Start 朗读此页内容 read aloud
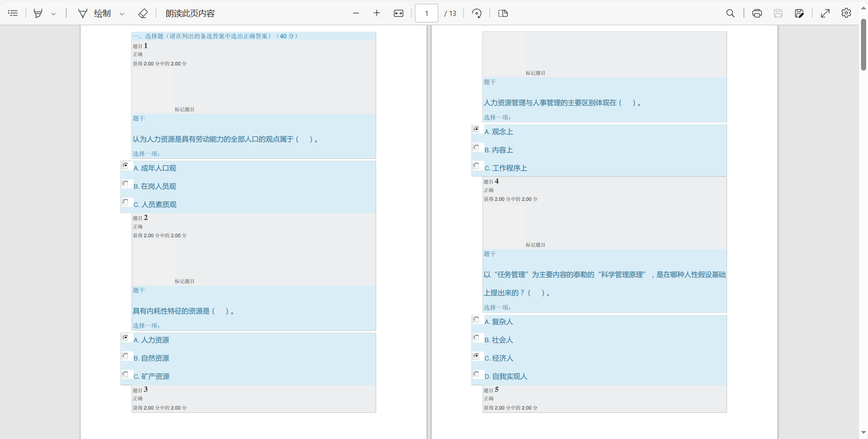Viewport: 868px width, 439px height. click(190, 13)
